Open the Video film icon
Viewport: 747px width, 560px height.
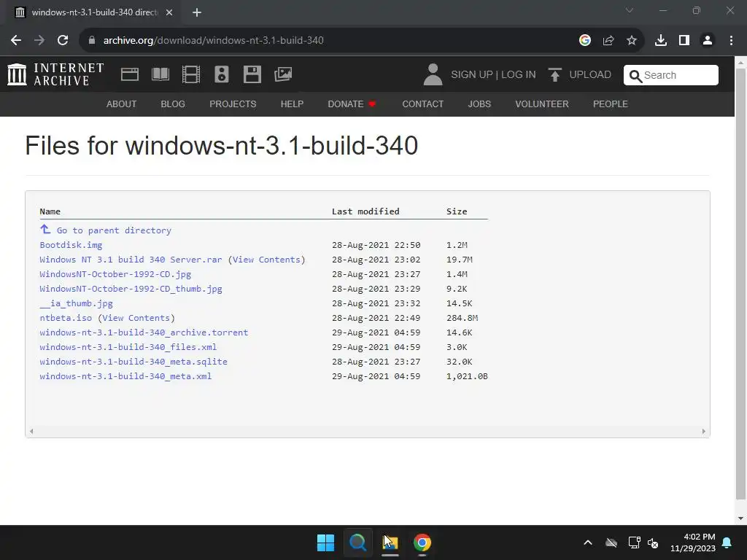[191, 74]
